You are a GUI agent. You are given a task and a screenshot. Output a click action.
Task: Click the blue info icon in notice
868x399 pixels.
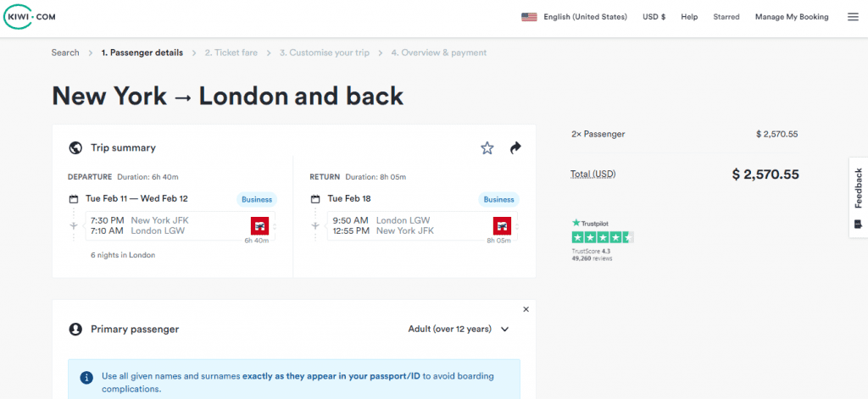[86, 378]
